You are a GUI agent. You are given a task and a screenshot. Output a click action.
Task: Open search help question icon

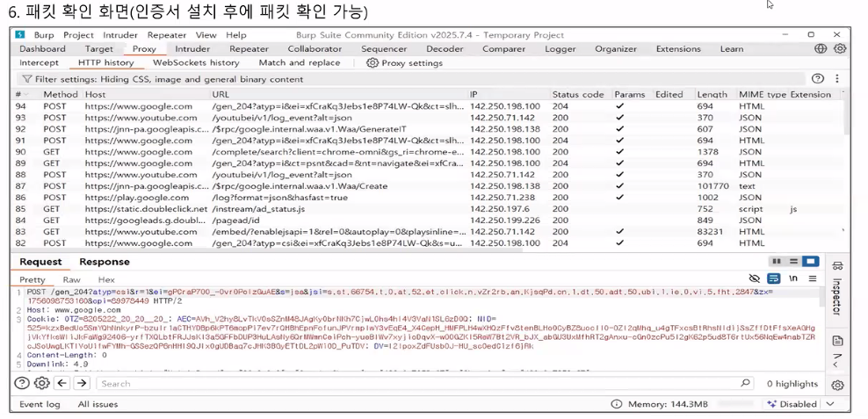(x=22, y=383)
